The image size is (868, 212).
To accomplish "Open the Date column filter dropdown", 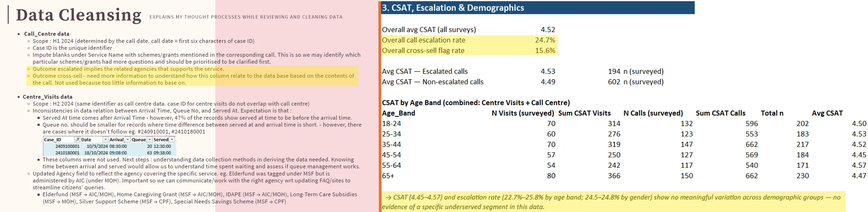I will click(106, 139).
